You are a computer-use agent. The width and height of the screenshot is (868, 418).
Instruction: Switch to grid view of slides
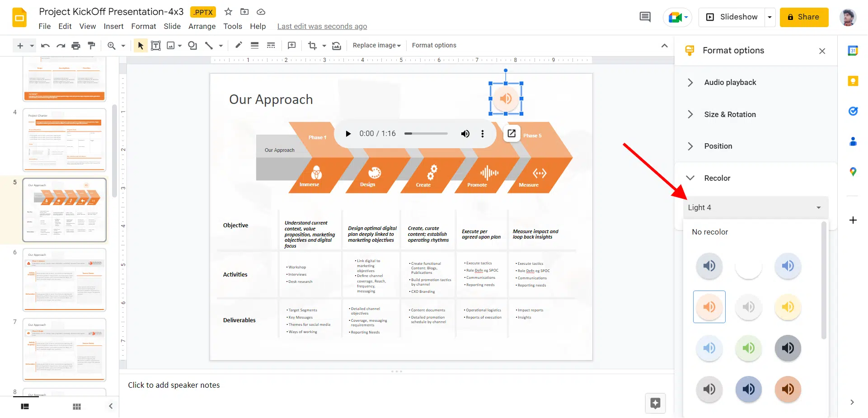click(x=77, y=406)
